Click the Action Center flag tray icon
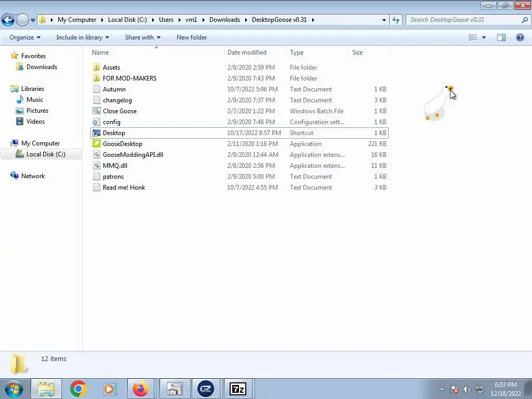The height and width of the screenshot is (399, 532). click(455, 389)
